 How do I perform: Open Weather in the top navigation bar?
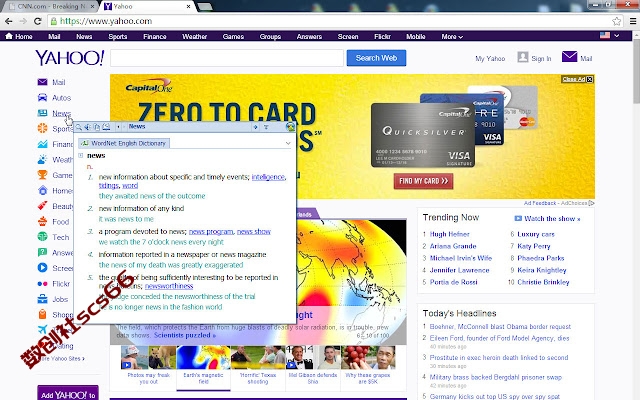coord(195,37)
